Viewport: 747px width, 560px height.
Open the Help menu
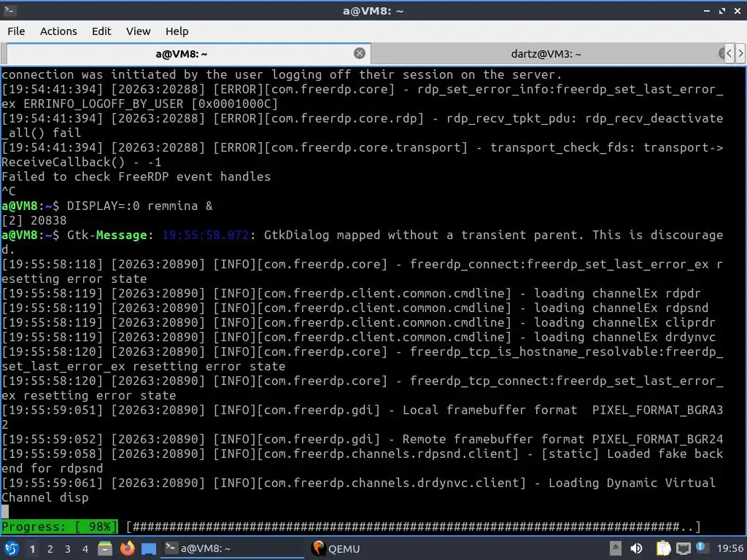(177, 31)
